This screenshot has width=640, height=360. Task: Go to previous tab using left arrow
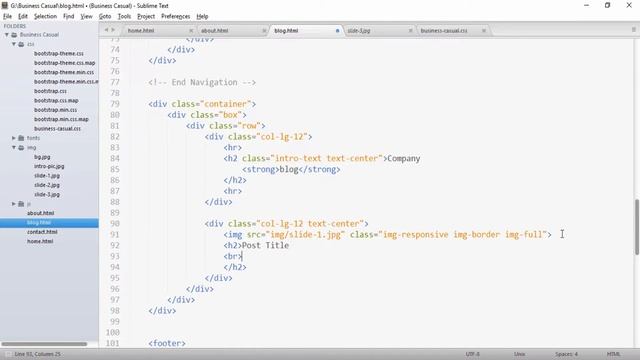coord(106,30)
